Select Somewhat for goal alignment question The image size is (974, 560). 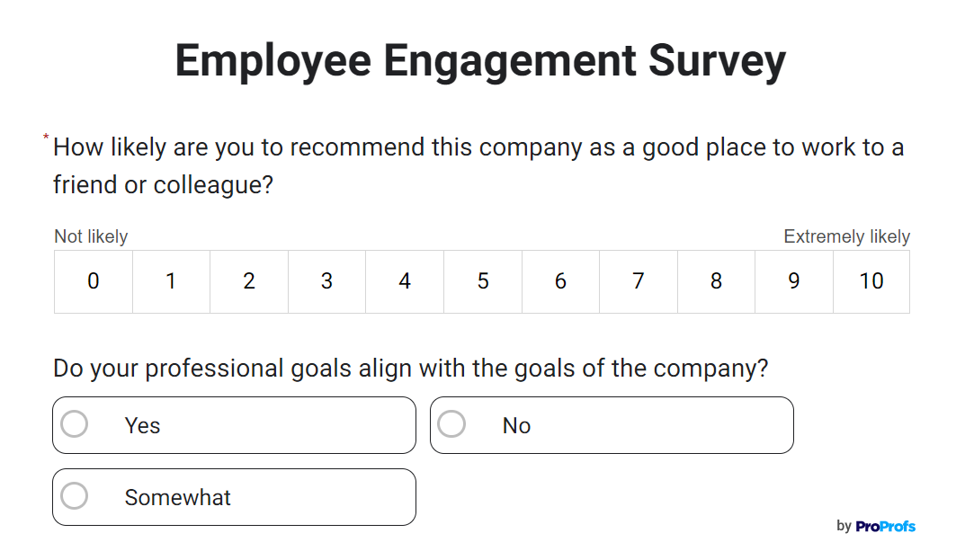coord(234,496)
